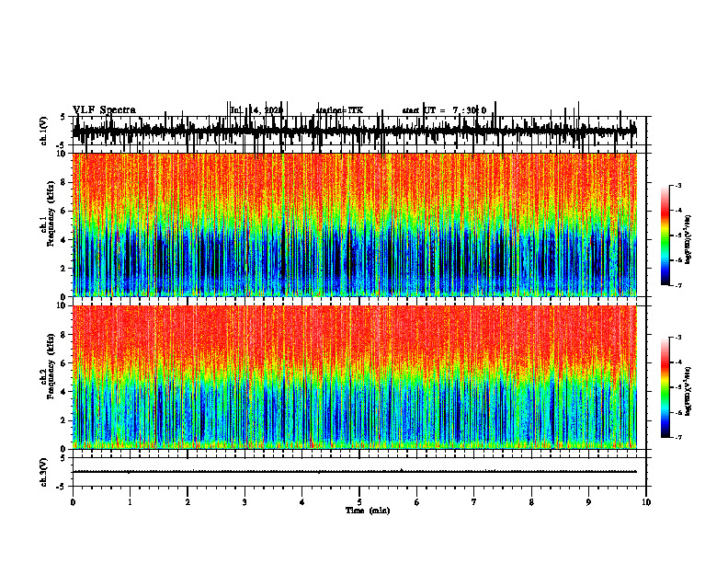Click the '-3' value atop ch.2 colorbar
The image size is (728, 563).
click(x=678, y=338)
